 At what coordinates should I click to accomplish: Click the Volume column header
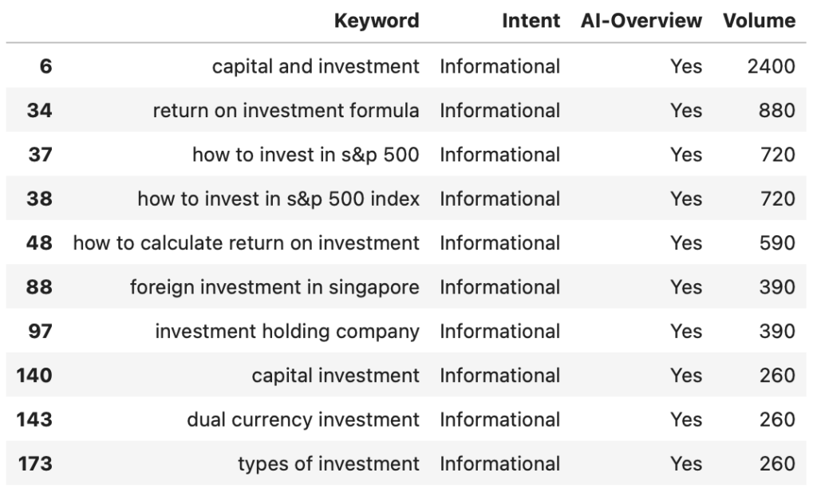point(759,22)
